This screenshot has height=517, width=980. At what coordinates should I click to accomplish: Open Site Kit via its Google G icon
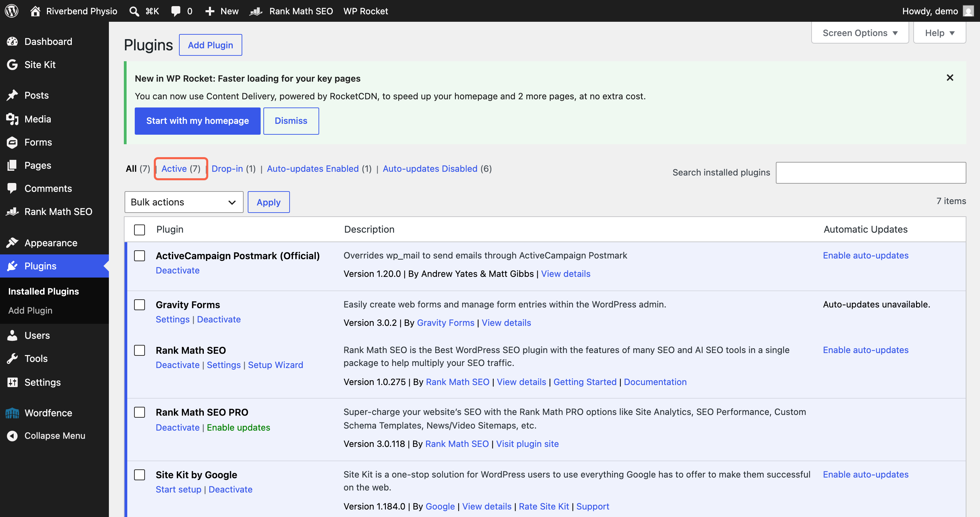tap(12, 65)
